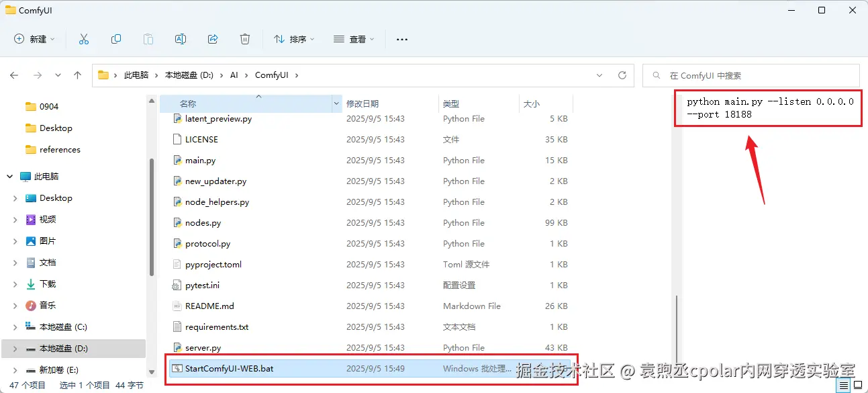Expand the 音乐 tree node
Image resolution: width=868 pixels, height=393 pixels.
pos(15,306)
